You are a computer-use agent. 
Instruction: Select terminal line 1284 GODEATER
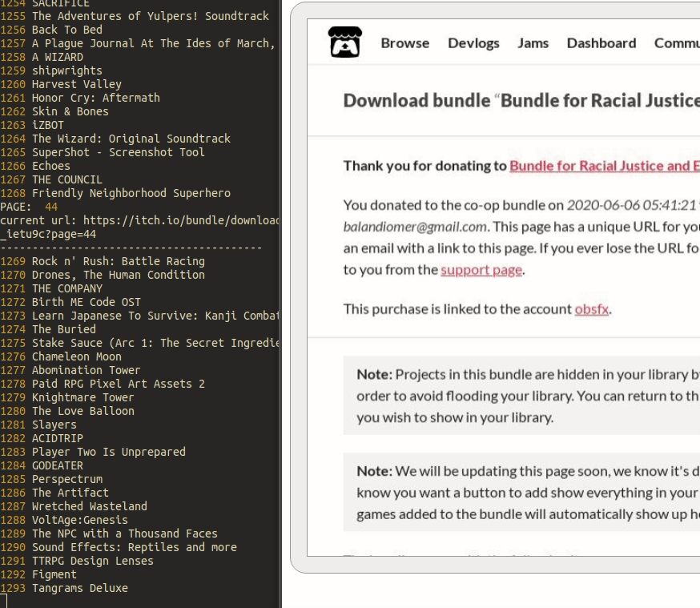pos(42,465)
